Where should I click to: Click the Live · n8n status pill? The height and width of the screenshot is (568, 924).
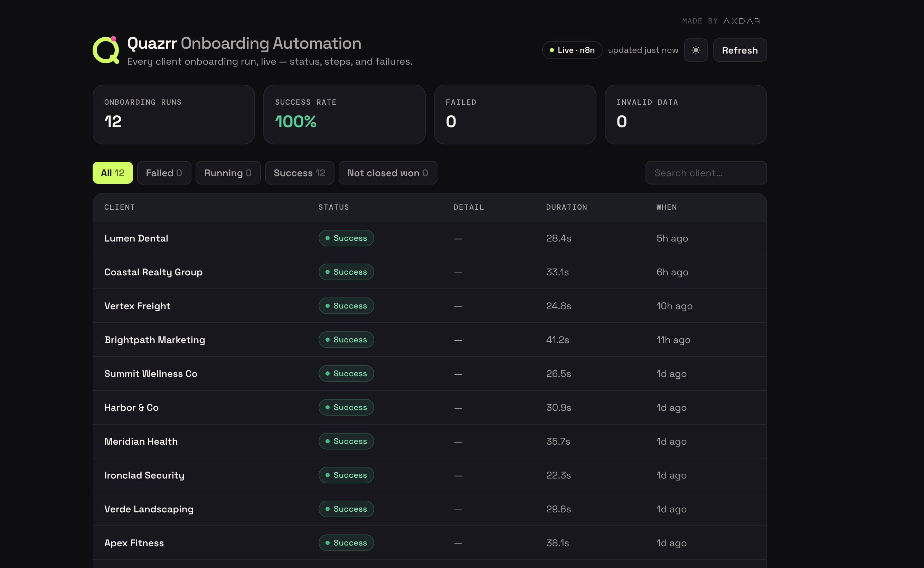(x=572, y=50)
